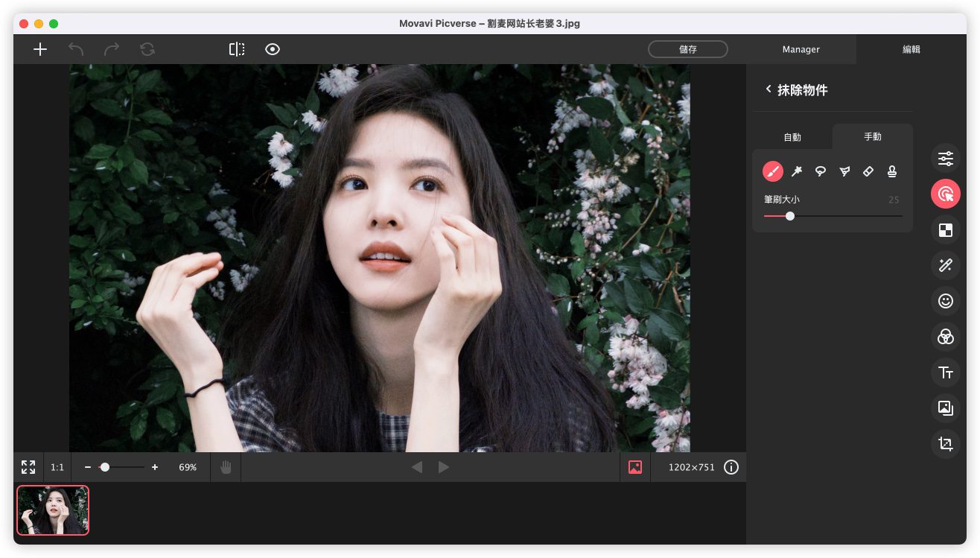Go back from 抹除物件 panel
Screen dimensions: 980x558
point(769,89)
